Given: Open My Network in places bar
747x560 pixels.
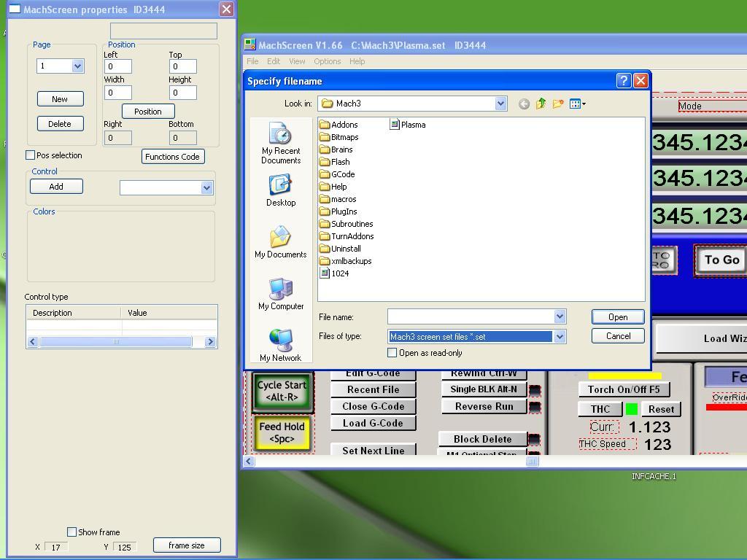Looking at the screenshot, I should tap(281, 345).
